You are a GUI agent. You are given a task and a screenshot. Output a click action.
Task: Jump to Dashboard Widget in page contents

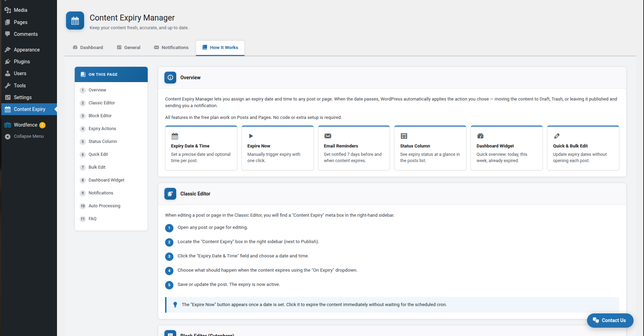point(111,180)
